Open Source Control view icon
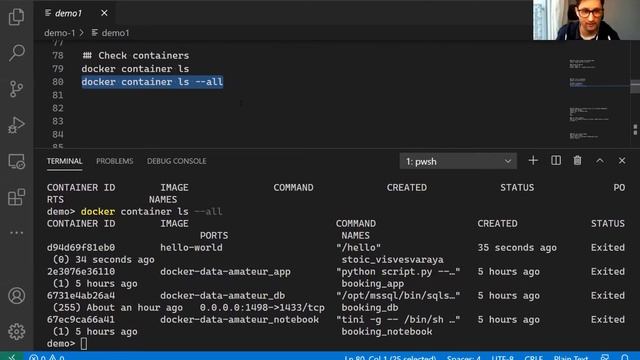The width and height of the screenshot is (640, 360). tap(16, 89)
